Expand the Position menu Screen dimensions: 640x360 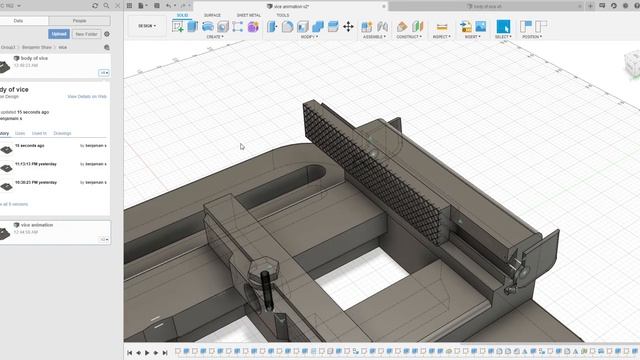[x=532, y=37]
